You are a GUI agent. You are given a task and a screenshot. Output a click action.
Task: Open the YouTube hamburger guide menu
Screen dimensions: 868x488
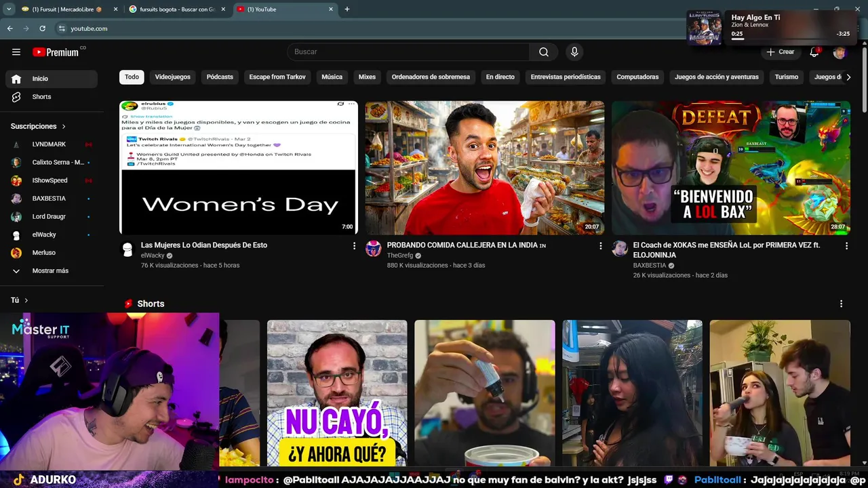(x=16, y=52)
